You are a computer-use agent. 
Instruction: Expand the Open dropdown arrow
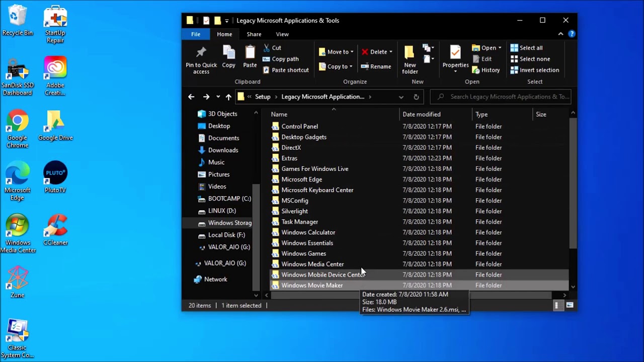499,48
